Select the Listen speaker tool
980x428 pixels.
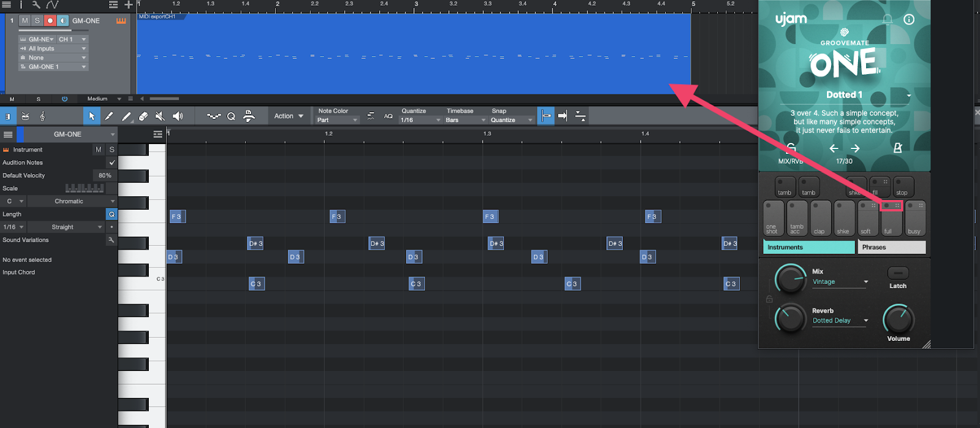[x=178, y=116]
